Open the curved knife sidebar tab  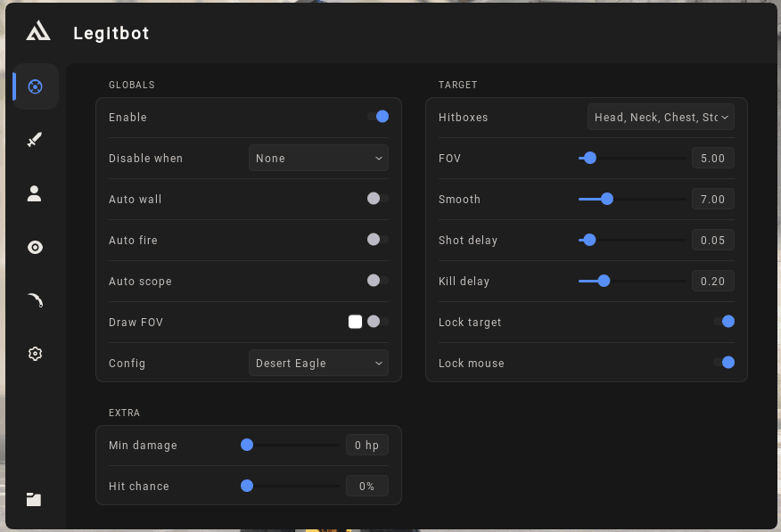[35, 300]
